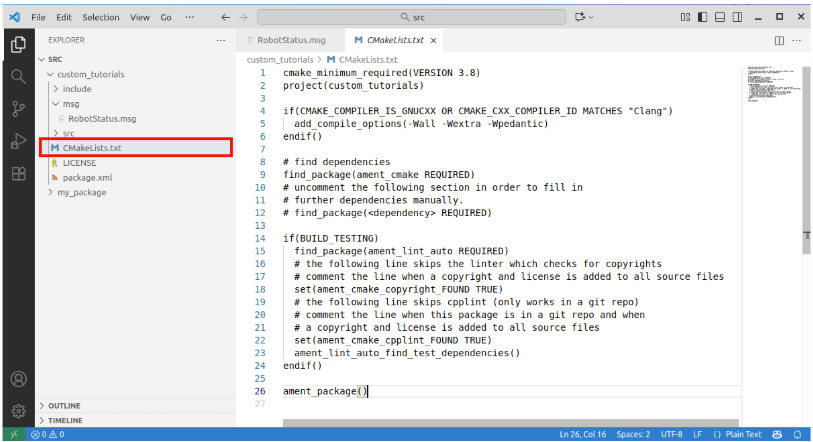813x442 pixels.
Task: Click the split editor right icon
Action: [x=779, y=40]
